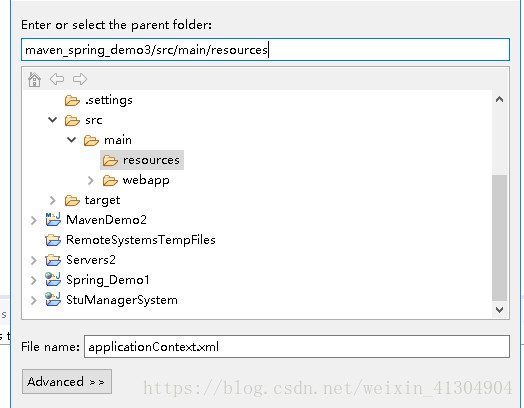This screenshot has height=408, width=524.
Task: Click the Servers2 project icon
Action: [53, 260]
